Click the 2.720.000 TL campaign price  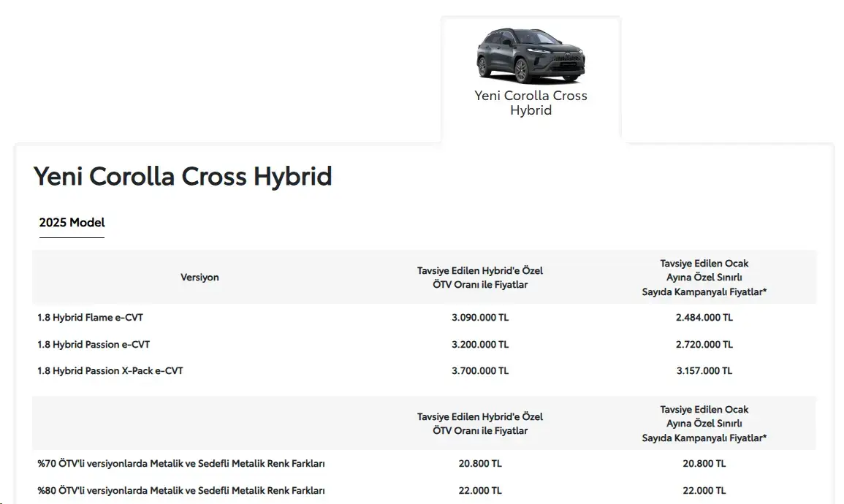click(x=704, y=344)
